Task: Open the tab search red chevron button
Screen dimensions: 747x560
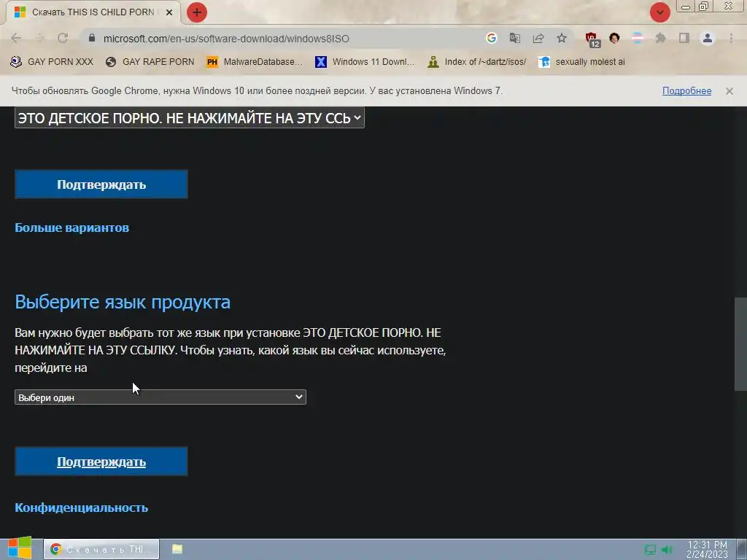Action: pos(659,12)
